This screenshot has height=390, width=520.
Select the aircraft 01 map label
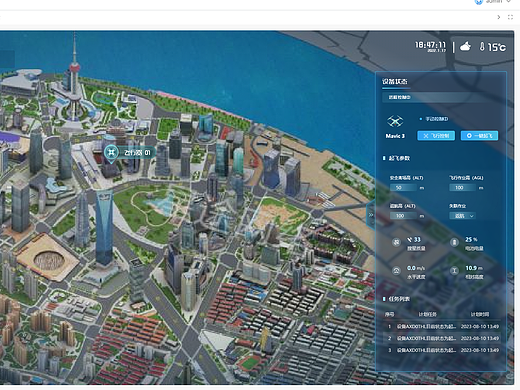[x=137, y=153]
